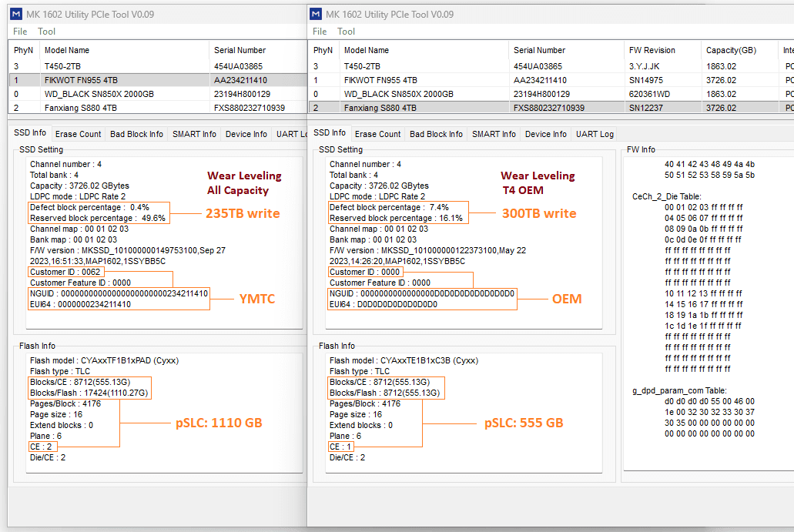
Task: Open File menu in left window
Action: pyautogui.click(x=20, y=32)
